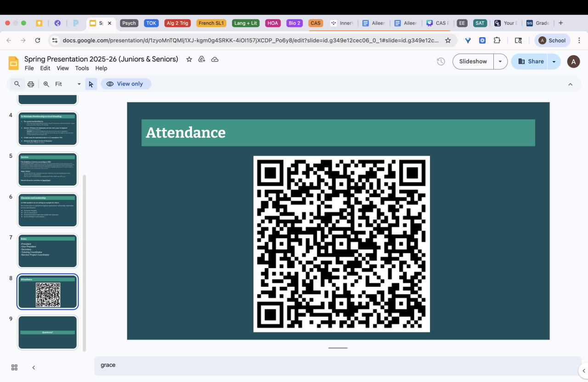Viewport: 588px width, 382px height.
Task: Open the School profile chip in Chrome
Action: [552, 40]
